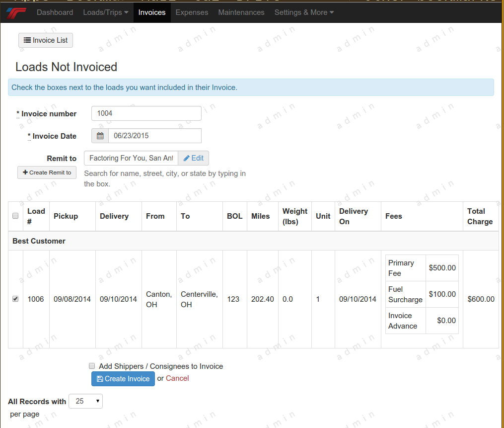Click the Remit to search box
Image resolution: width=504 pixels, height=428 pixels.
click(131, 158)
